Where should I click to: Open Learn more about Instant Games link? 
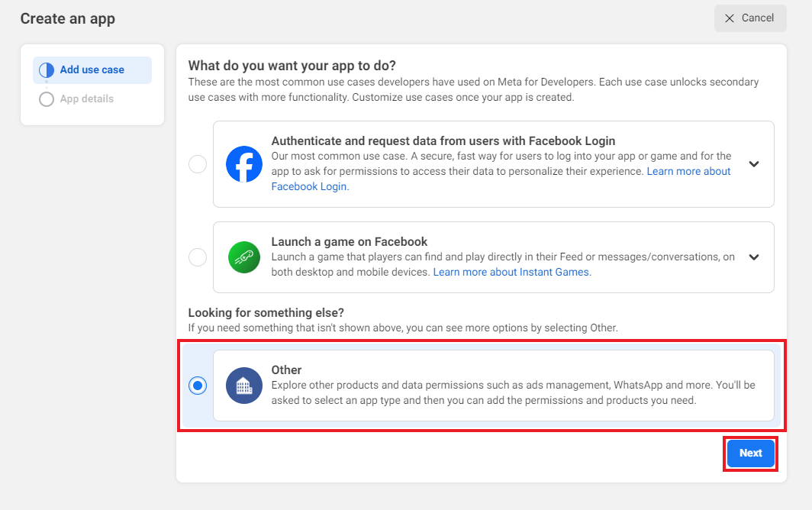point(511,273)
